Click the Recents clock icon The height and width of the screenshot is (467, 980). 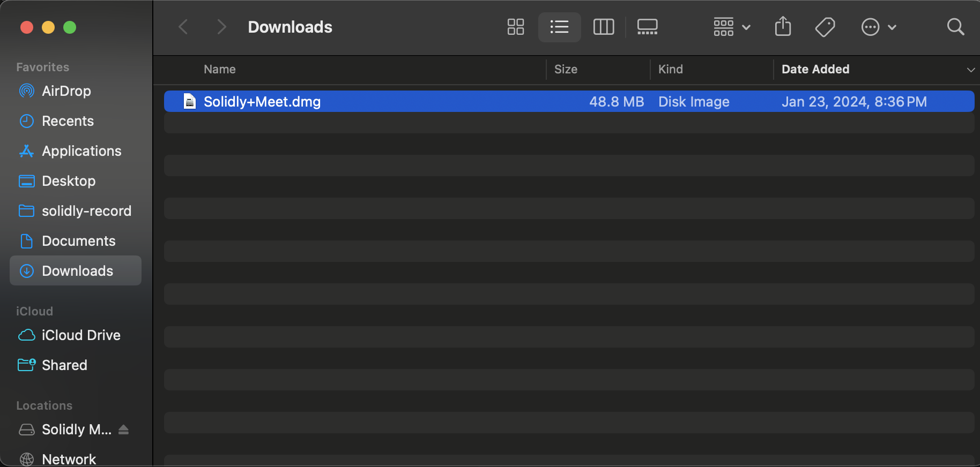(26, 121)
